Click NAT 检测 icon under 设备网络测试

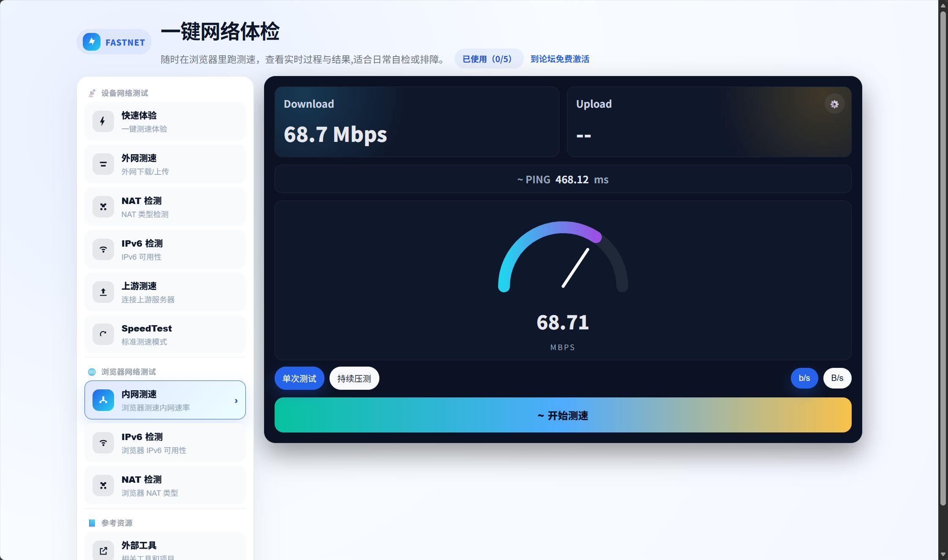(103, 207)
